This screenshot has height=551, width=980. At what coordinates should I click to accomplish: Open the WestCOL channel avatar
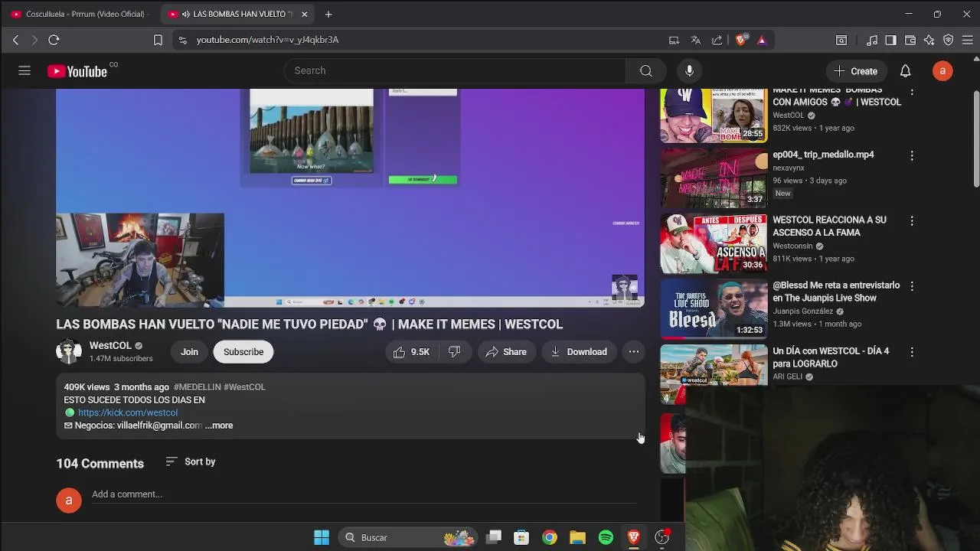[x=69, y=352]
